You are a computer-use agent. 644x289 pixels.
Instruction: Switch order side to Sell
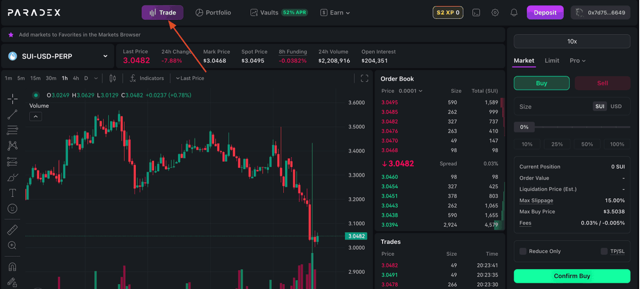pyautogui.click(x=602, y=83)
